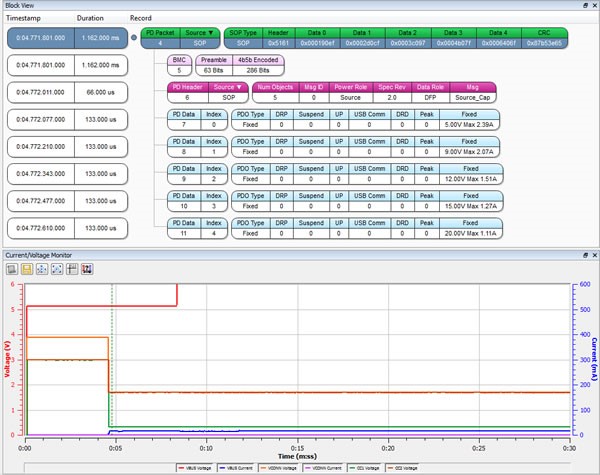Click the first Current/Voltage Monitor toolbar icon
Image resolution: width=600 pixels, height=475 pixels.
tap(11, 269)
